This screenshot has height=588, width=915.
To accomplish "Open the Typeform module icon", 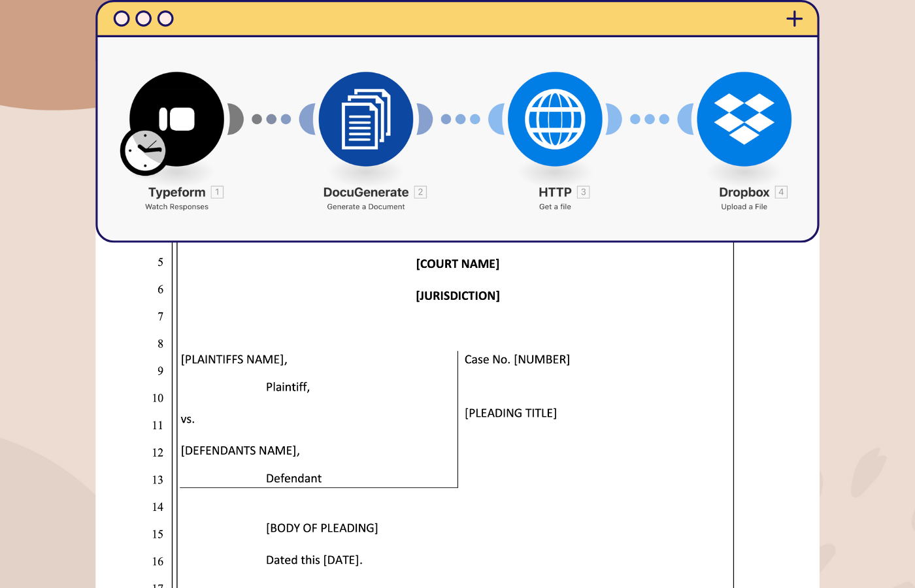I will (176, 119).
